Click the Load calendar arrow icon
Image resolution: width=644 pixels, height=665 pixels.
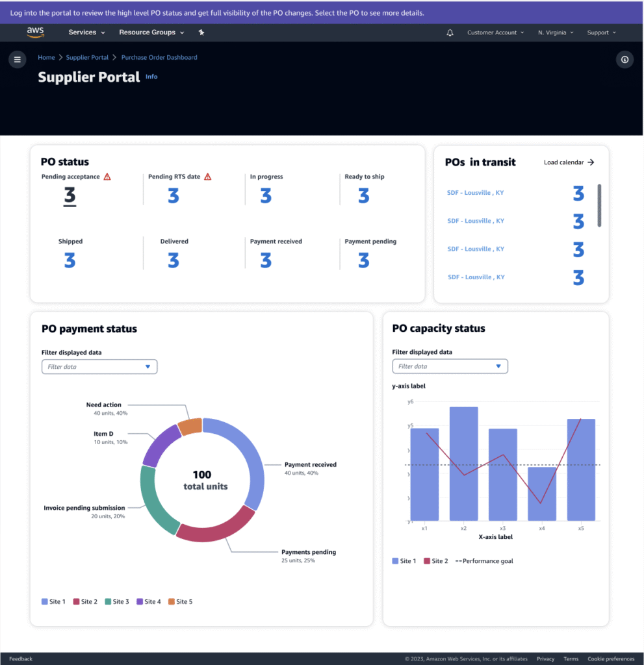(591, 162)
